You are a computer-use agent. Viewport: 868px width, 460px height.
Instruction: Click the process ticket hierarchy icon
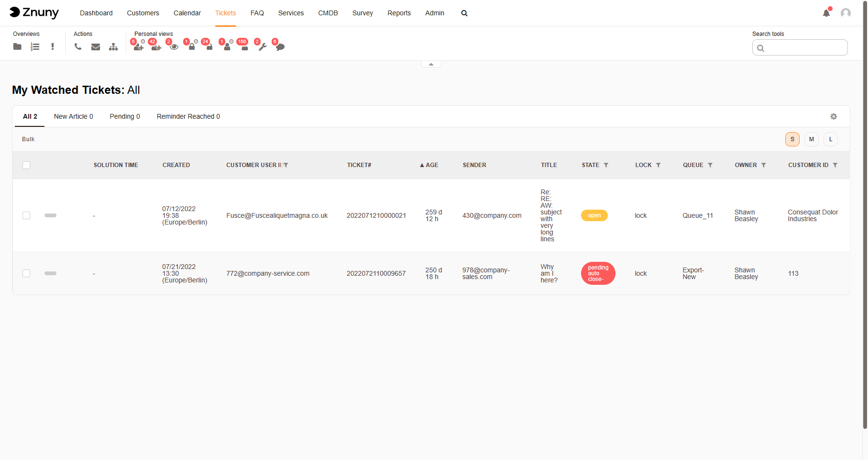click(113, 46)
